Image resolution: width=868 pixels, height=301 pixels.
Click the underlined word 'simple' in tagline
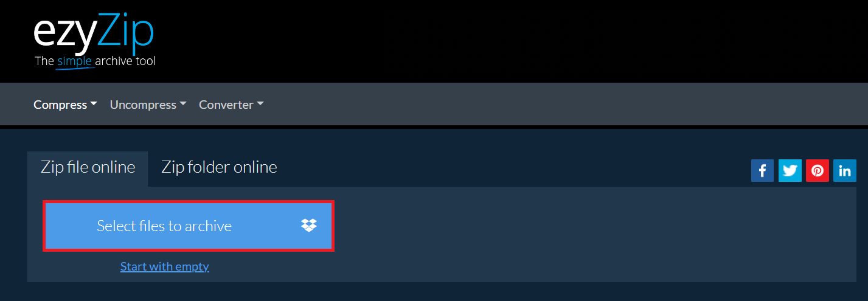click(74, 61)
